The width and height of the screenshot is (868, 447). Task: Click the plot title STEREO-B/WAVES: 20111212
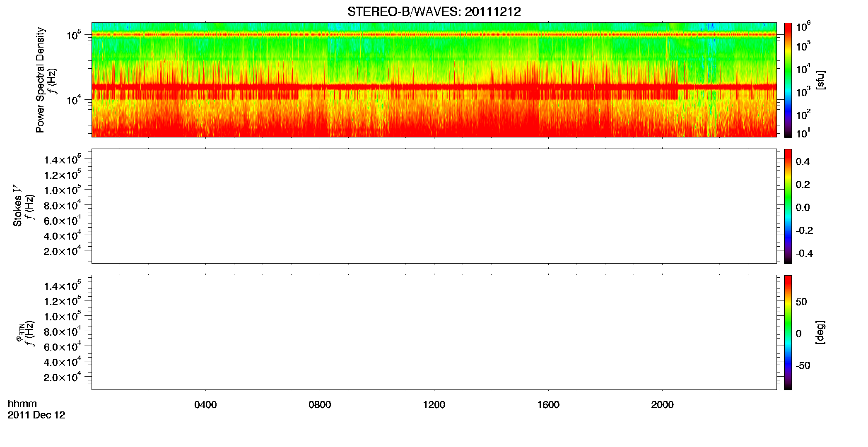click(434, 12)
